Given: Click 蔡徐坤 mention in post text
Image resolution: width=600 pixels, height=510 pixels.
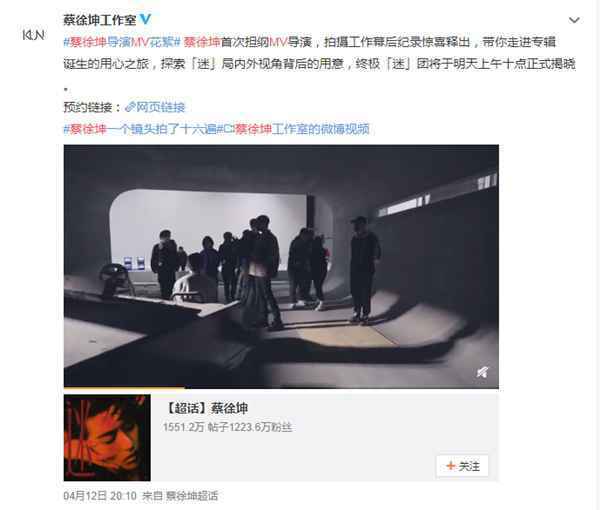Looking at the screenshot, I should tap(202, 42).
